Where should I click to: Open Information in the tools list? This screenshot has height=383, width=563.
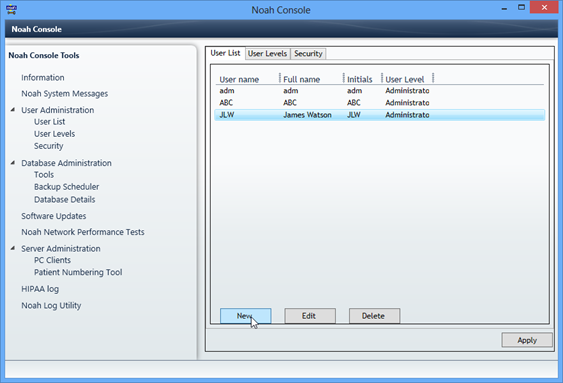43,78
